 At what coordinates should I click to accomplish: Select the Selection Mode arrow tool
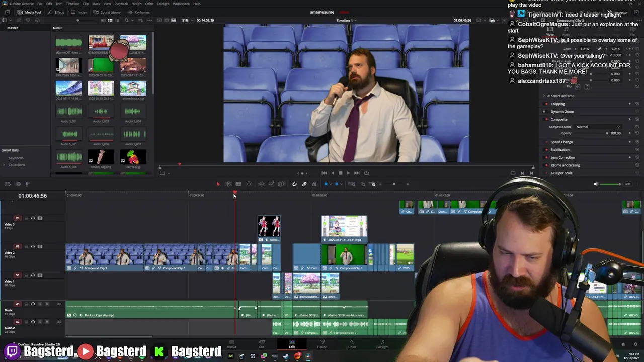click(218, 184)
